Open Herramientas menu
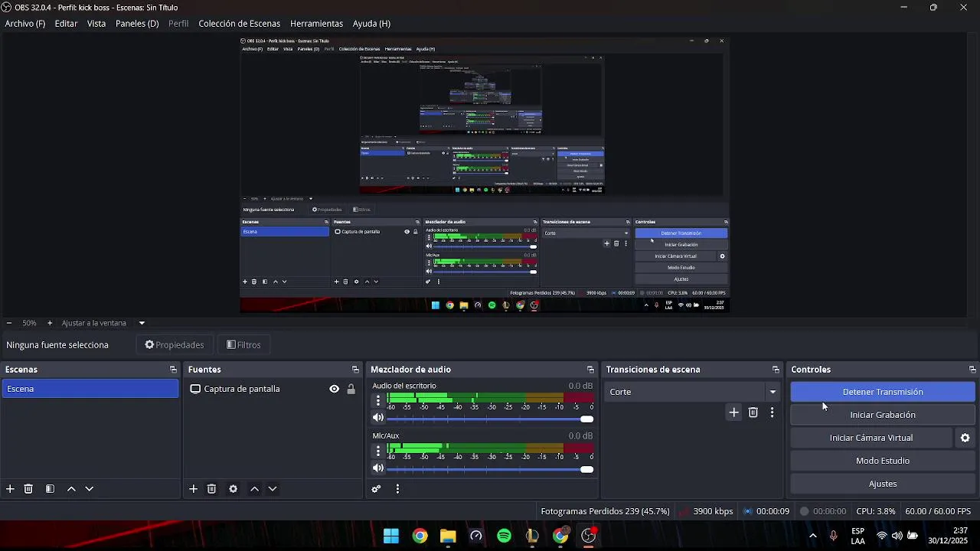 tap(316, 24)
